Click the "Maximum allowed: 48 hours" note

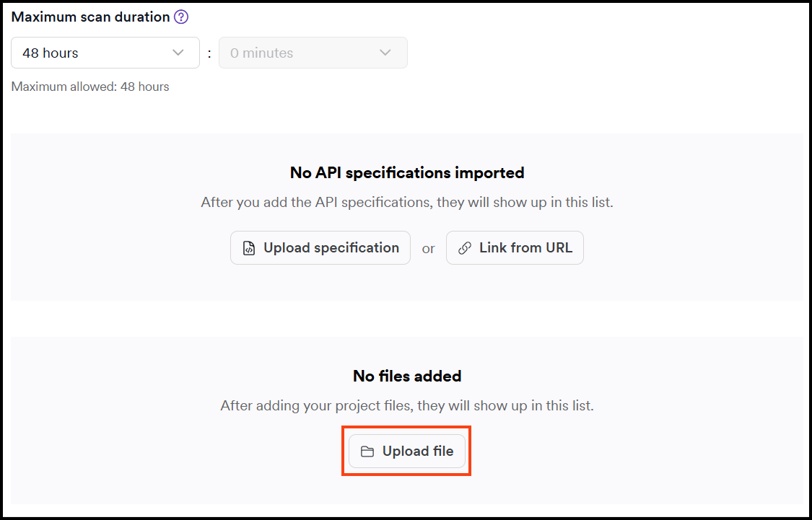[x=90, y=86]
